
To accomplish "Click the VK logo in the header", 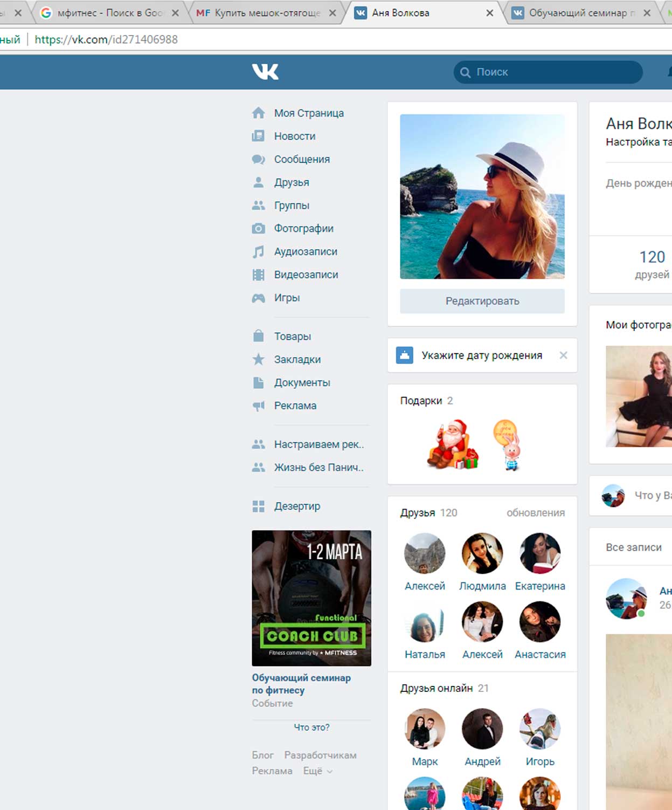I will [x=265, y=72].
